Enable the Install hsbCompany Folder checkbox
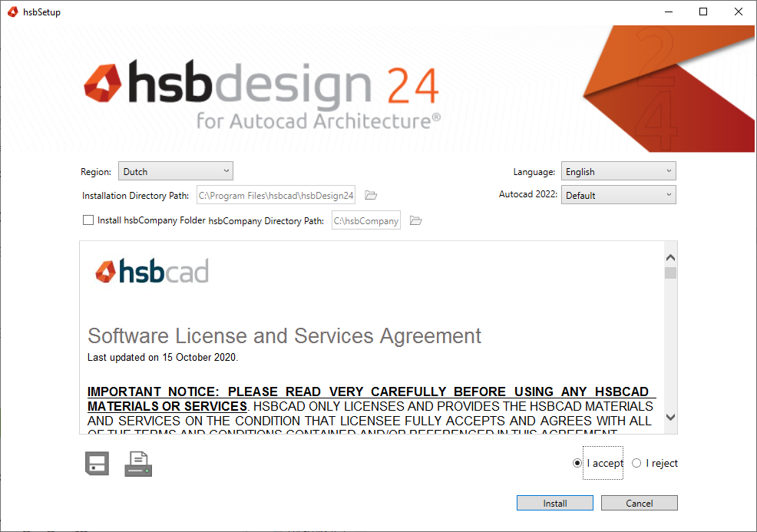757x532 pixels. click(x=88, y=220)
